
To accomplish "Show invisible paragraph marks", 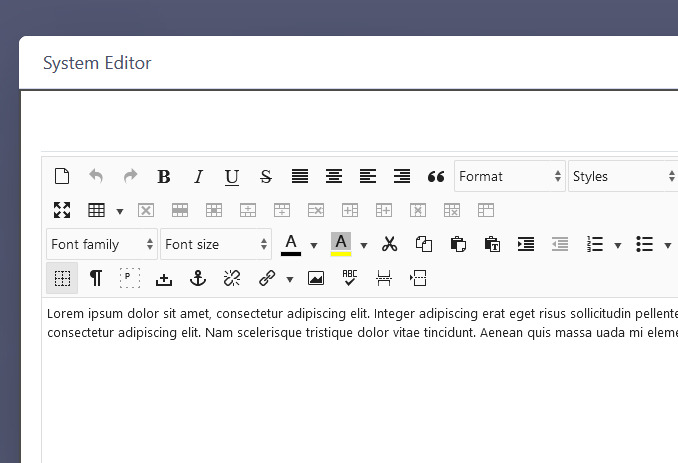I will click(x=96, y=278).
